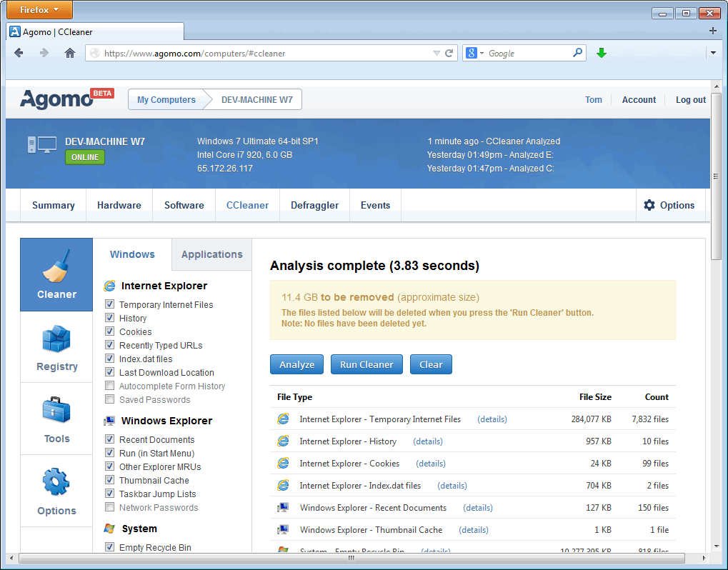Click the Run Cleaner button

[x=367, y=364]
